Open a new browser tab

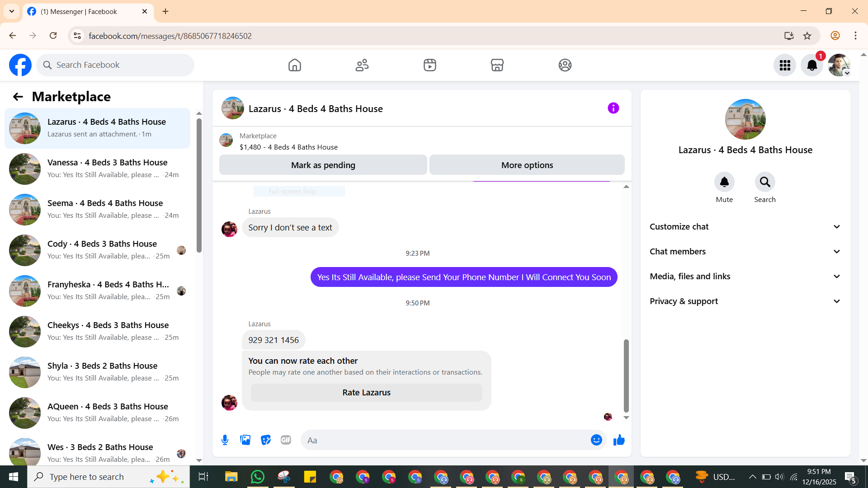click(165, 11)
